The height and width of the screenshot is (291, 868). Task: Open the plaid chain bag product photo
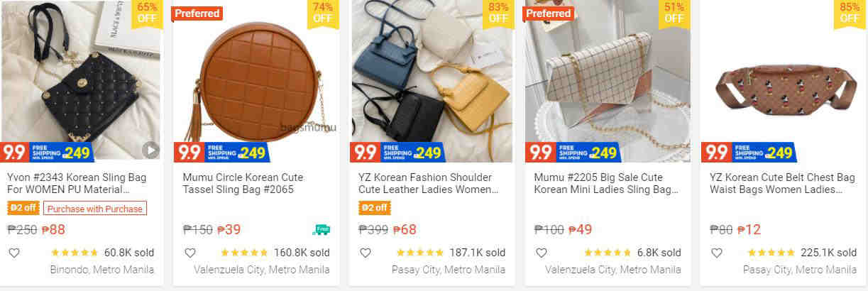point(608,81)
